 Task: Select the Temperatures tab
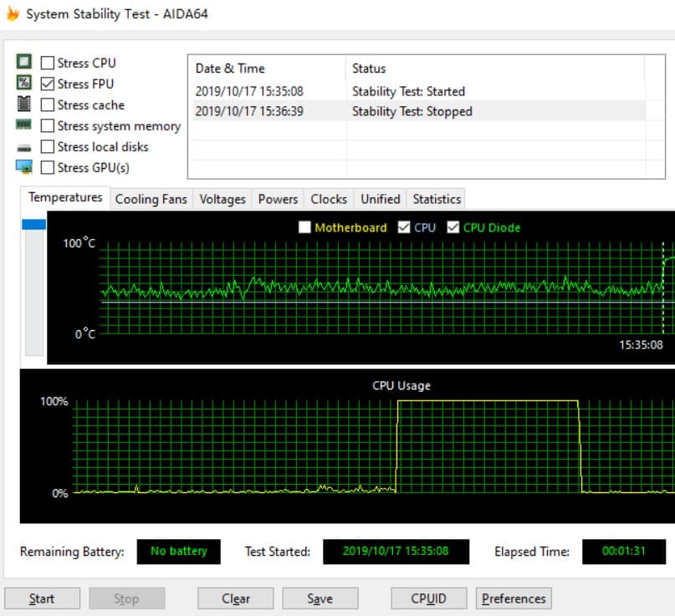point(65,197)
